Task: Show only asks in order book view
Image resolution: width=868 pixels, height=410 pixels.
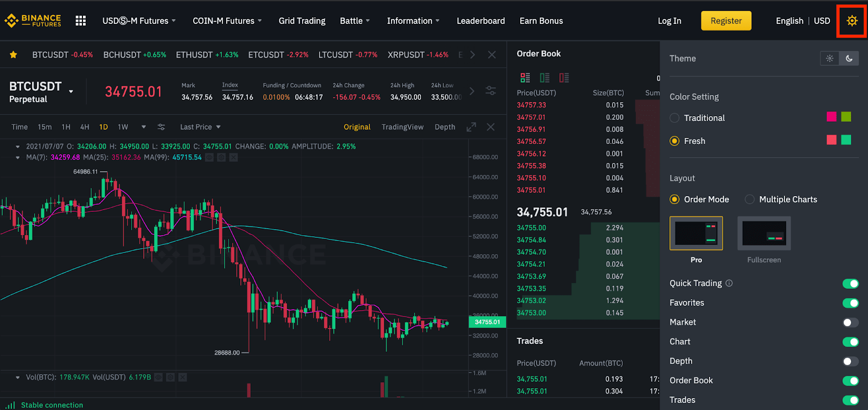Action: tap(564, 78)
